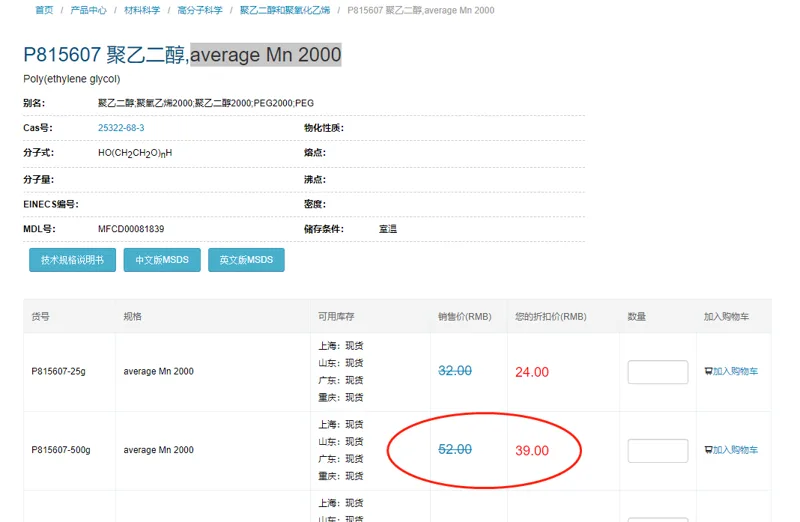Screen dimensions: 800x522
Task: Click the 您的折扣价(RMB) column header
Action: [x=551, y=316]
